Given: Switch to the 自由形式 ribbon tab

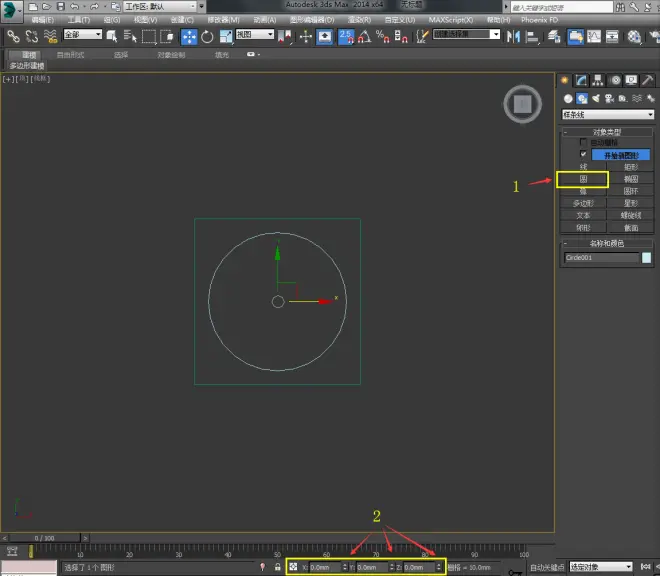Looking at the screenshot, I should tap(70, 55).
